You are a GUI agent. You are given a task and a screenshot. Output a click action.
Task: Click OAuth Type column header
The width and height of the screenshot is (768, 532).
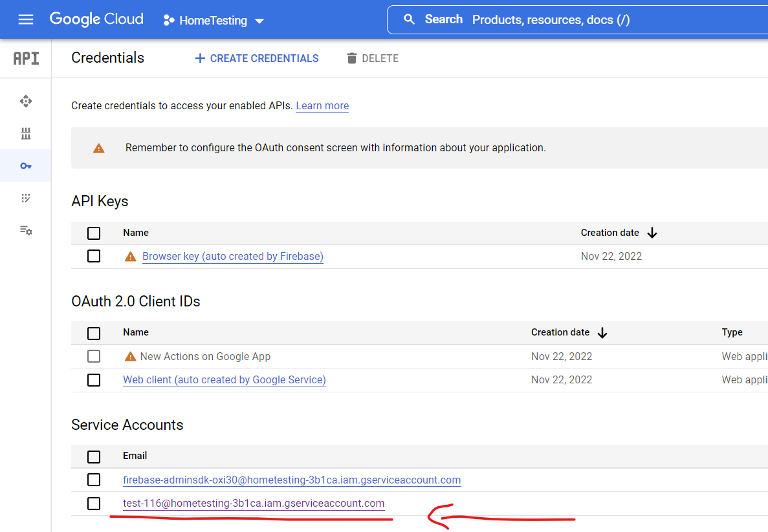[x=732, y=332]
